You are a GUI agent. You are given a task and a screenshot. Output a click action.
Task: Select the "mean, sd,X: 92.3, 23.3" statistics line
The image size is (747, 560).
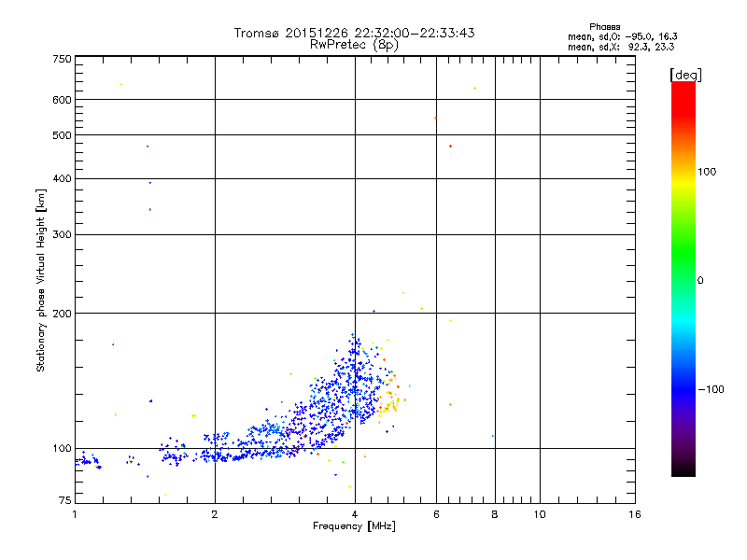point(621,47)
